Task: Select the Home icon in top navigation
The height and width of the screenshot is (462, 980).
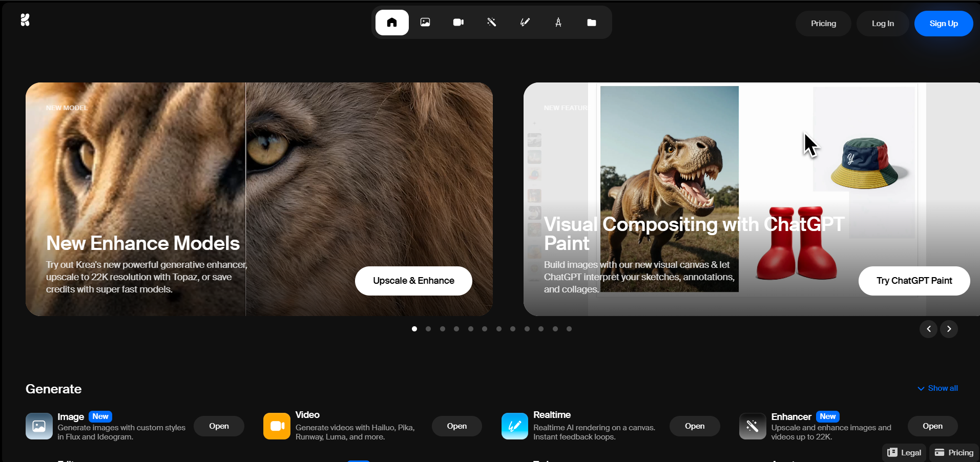Action: coord(392,23)
